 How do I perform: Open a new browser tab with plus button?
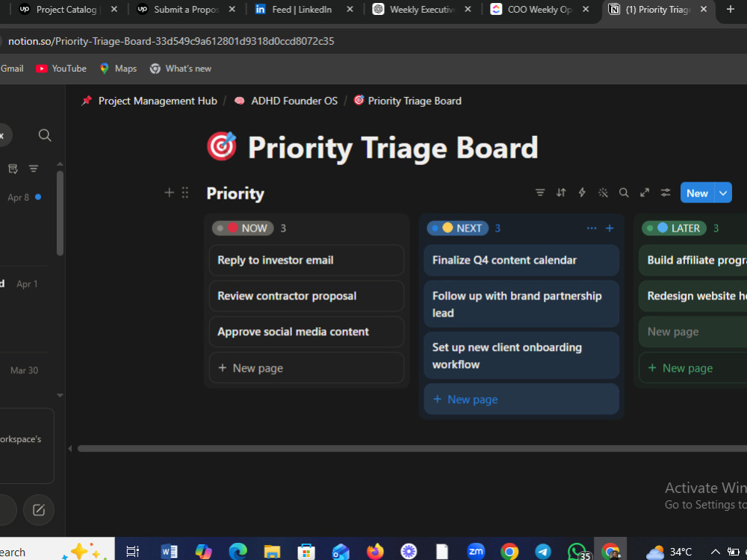tap(731, 9)
